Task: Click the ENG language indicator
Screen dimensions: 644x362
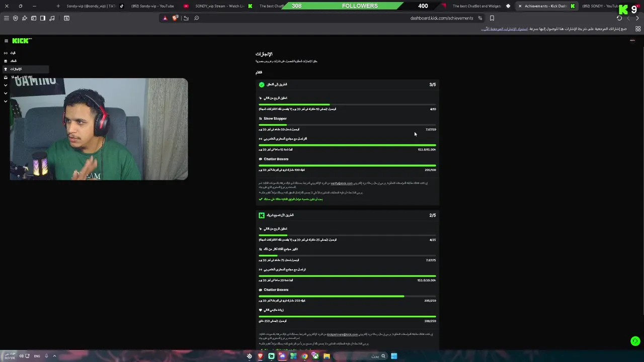Action: (x=37, y=356)
